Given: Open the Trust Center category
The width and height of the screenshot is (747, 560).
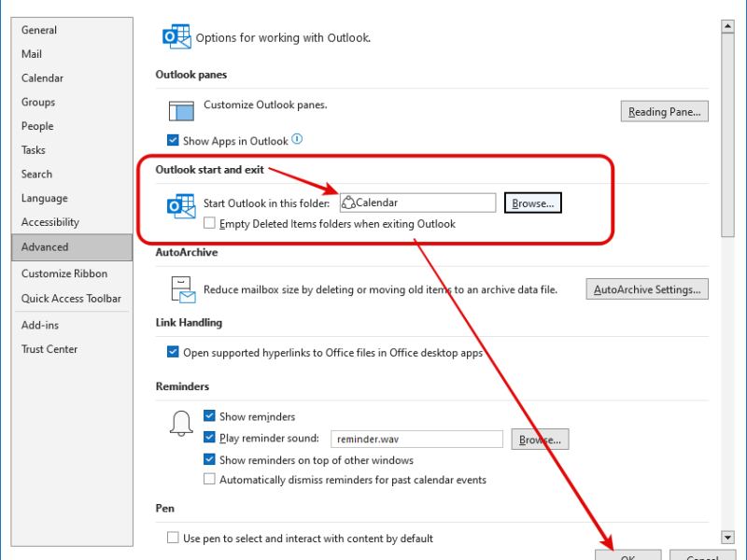Looking at the screenshot, I should [72, 349].
